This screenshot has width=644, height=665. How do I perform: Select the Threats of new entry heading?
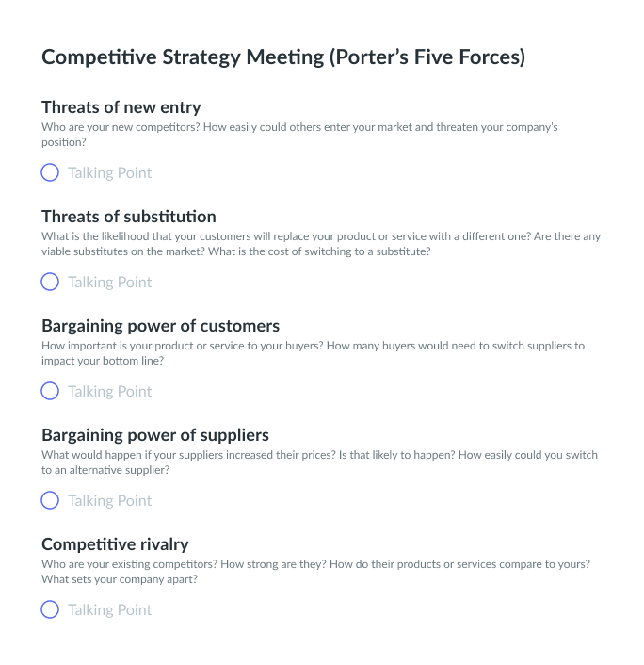[121, 107]
